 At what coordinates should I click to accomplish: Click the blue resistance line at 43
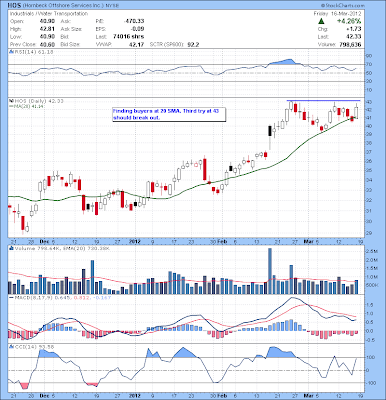tap(323, 100)
